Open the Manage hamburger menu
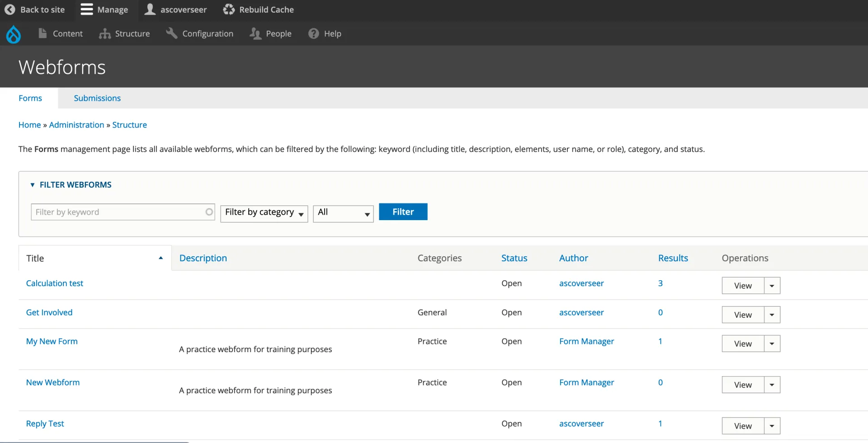Screen dimensions: 868x443 click(104, 9)
